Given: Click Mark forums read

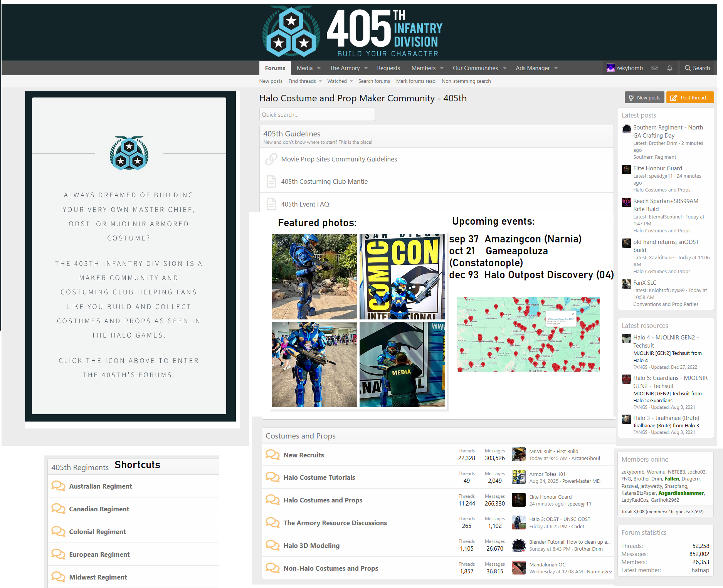Looking at the screenshot, I should (x=415, y=81).
